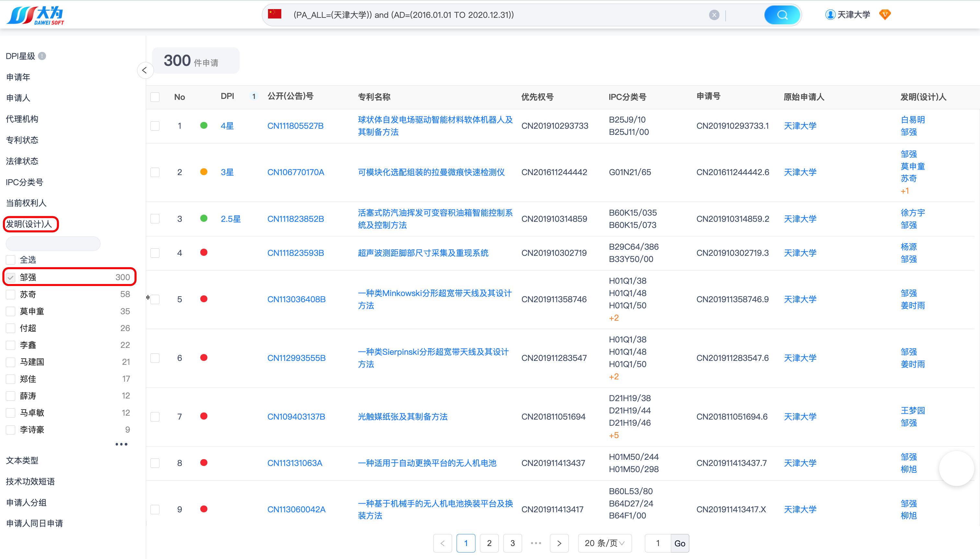980x559 pixels.
Task: Tick the checkbox for 苏奇
Action: point(11,294)
